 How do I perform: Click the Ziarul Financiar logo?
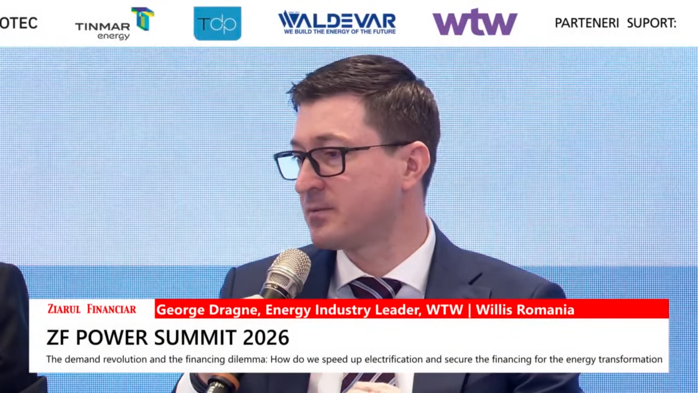click(92, 309)
